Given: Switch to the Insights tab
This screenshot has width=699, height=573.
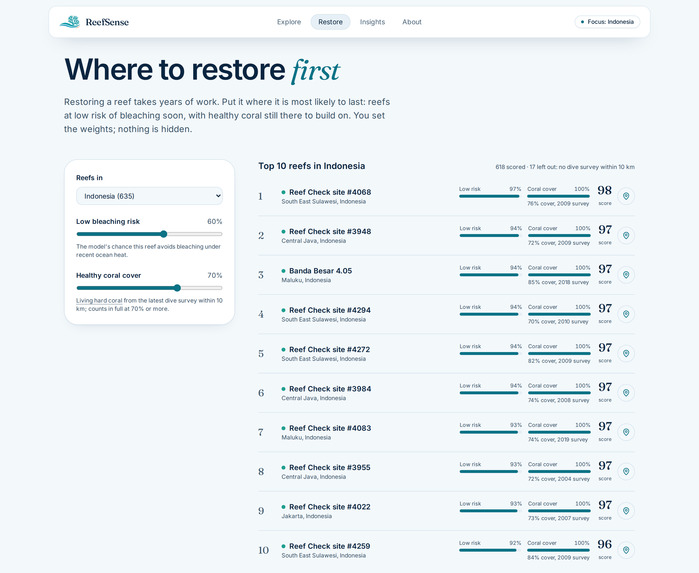Looking at the screenshot, I should pyautogui.click(x=372, y=22).
